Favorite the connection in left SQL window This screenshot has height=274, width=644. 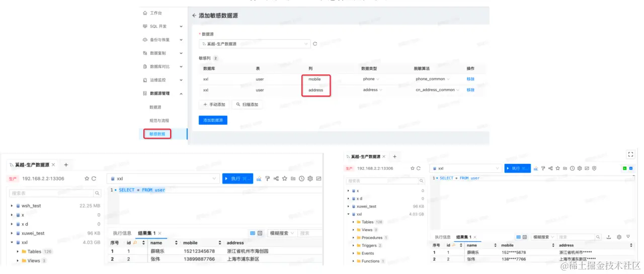click(x=87, y=178)
